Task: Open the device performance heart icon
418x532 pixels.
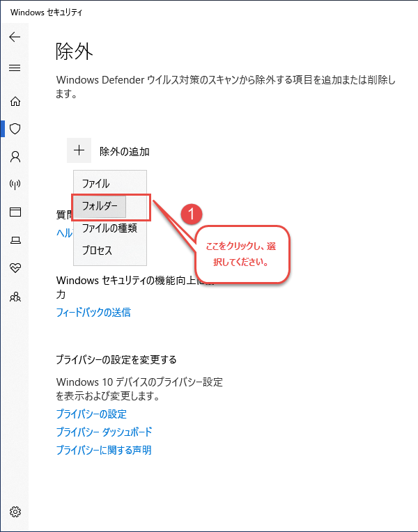Action: tap(15, 268)
